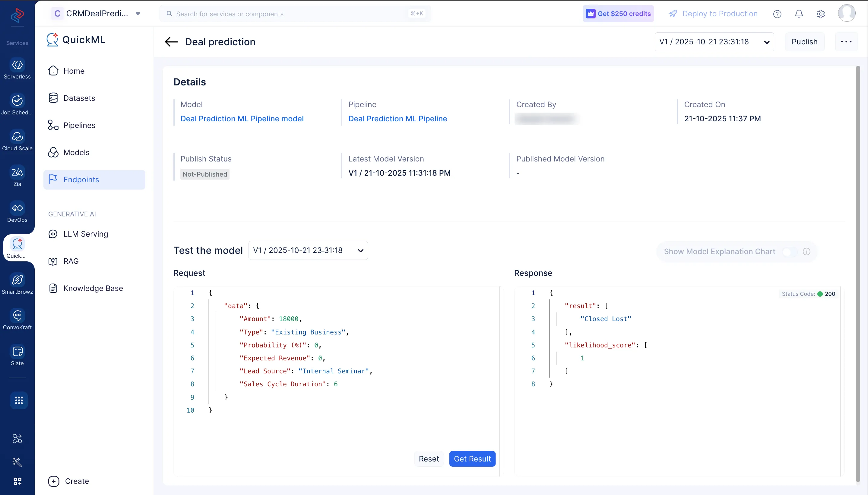Viewport: 868px width, 495px height.
Task: Open the help question mark icon
Action: click(x=777, y=14)
